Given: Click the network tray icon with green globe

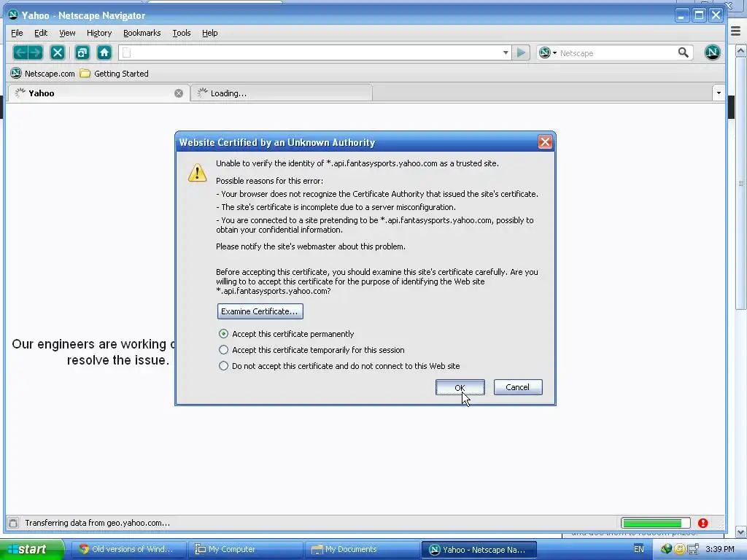Looking at the screenshot, I should point(666,549).
